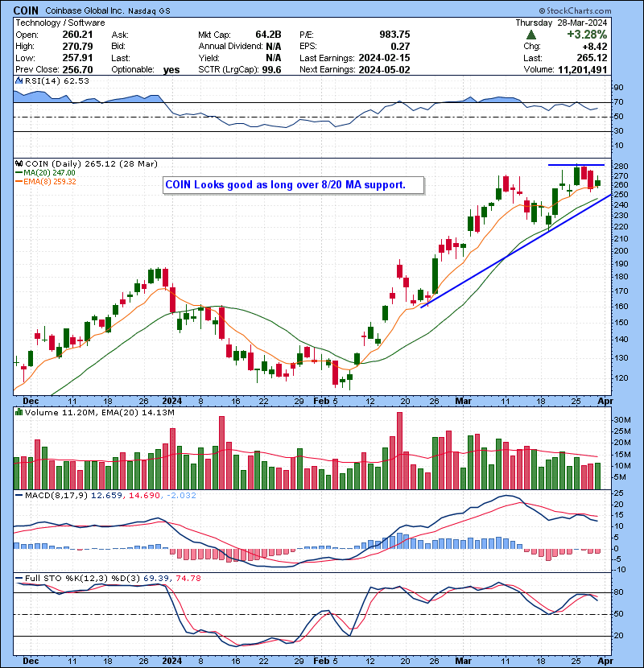Click the RSI area chart icon

(x=19, y=80)
